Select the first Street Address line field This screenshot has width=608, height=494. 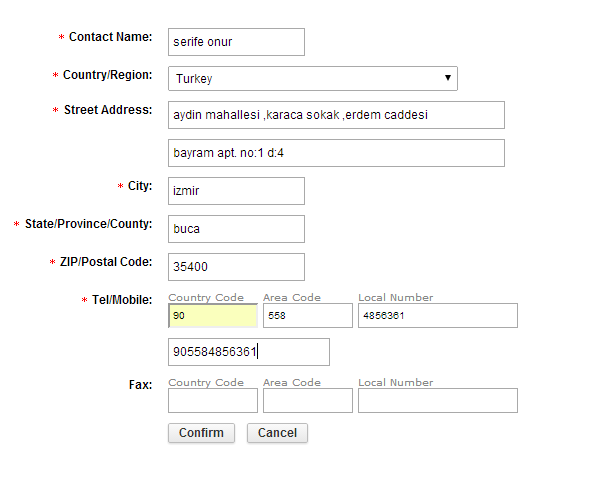click(336, 115)
